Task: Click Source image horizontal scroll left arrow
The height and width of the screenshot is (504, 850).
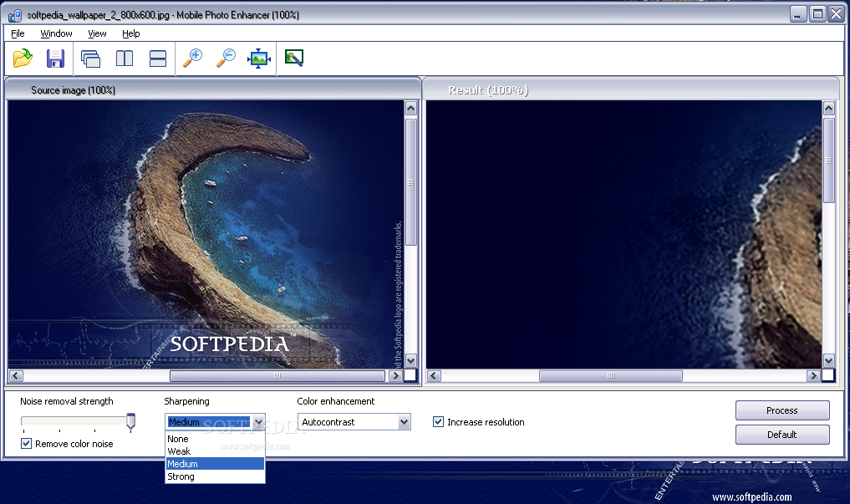Action: pos(16,375)
